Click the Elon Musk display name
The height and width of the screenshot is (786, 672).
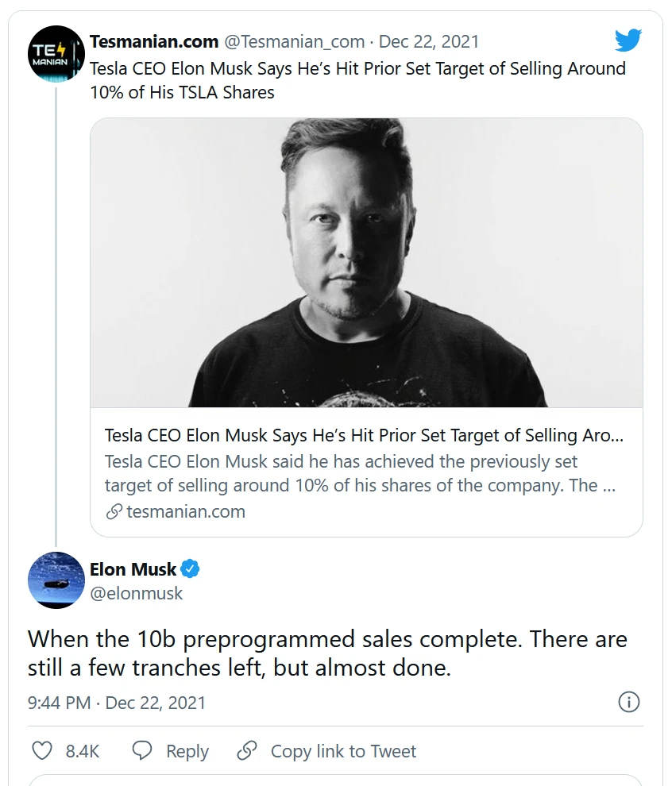(133, 569)
